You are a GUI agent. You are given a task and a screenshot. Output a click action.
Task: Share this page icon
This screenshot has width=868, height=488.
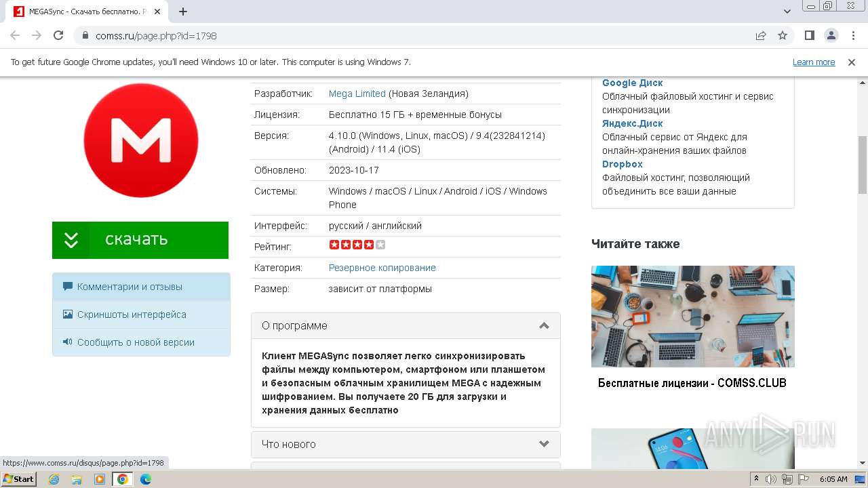761,35
